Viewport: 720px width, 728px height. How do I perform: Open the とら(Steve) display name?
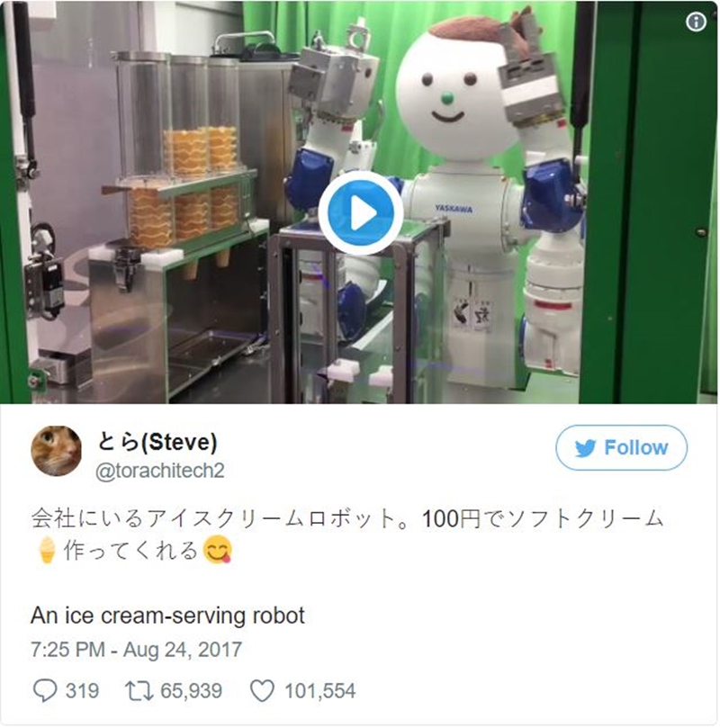coord(157,441)
